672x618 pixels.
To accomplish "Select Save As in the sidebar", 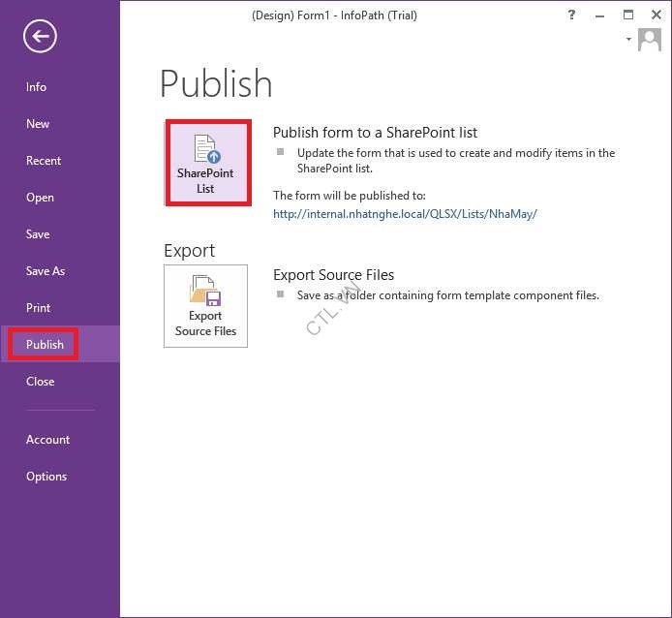I will (x=46, y=271).
